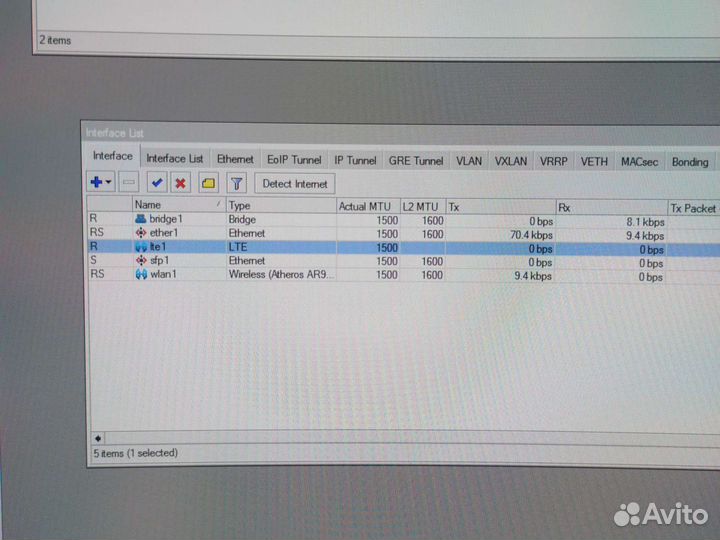
Task: Sort by the Tx Packet column header
Action: click(x=693, y=208)
